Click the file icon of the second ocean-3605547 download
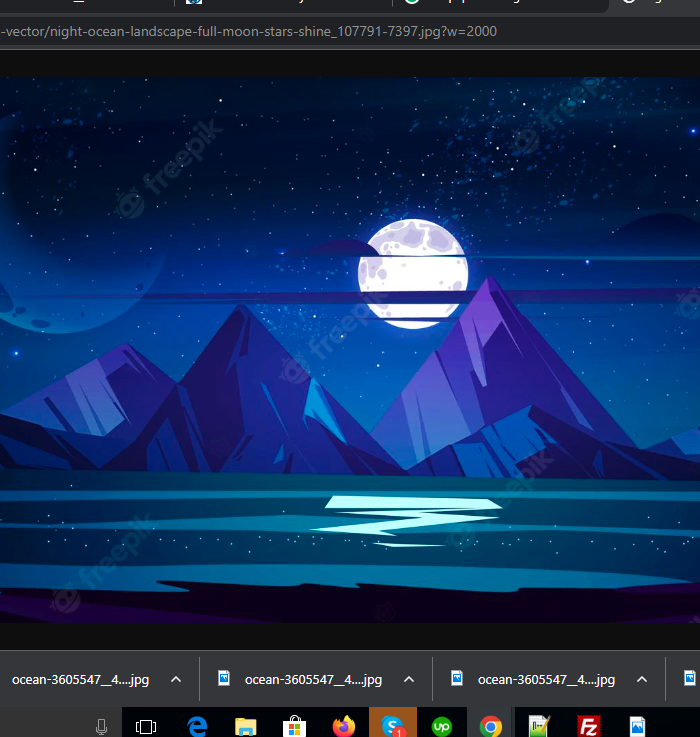This screenshot has width=700, height=737. 224,678
